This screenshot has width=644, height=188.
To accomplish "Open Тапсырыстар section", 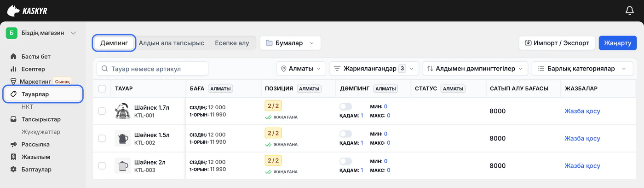I will pyautogui.click(x=41, y=119).
